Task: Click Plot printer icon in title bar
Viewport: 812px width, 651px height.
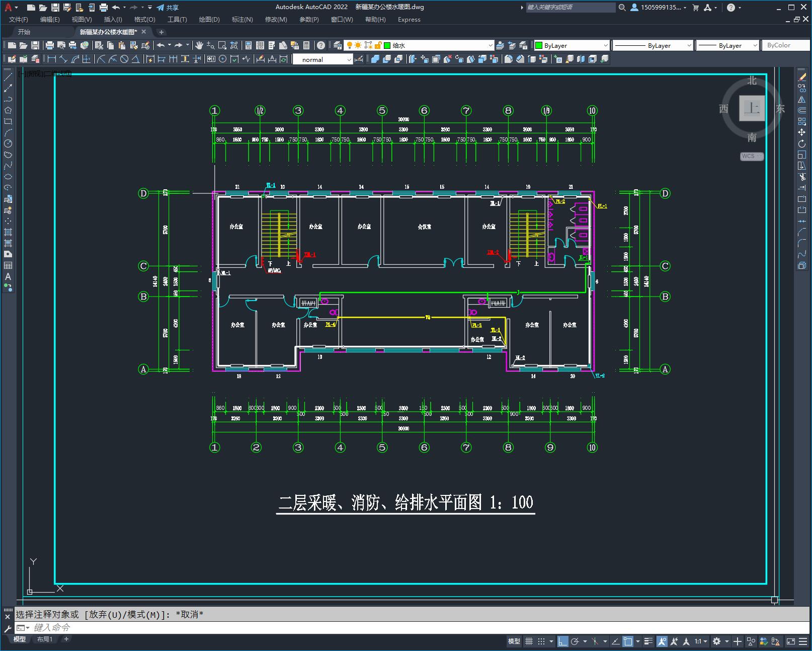Action: (104, 7)
